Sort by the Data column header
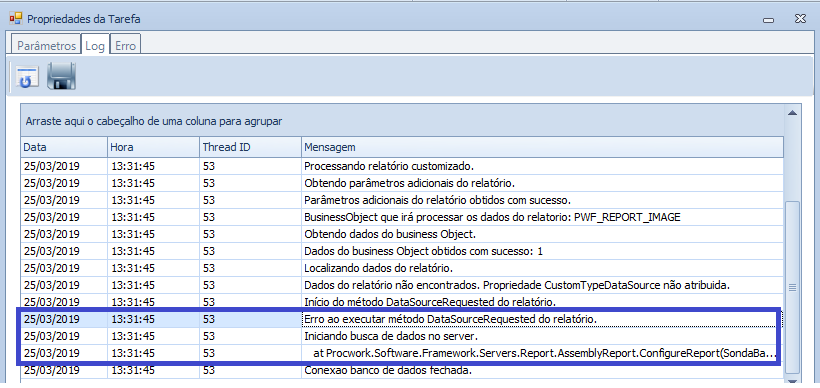Viewport: 820px width, 388px height. pyautogui.click(x=64, y=147)
